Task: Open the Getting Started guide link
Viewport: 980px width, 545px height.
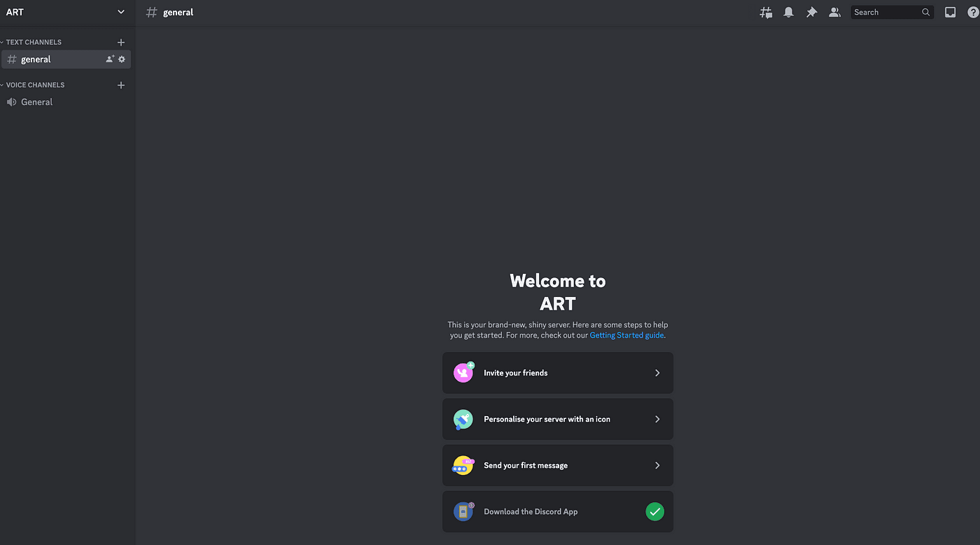Action: pos(627,336)
